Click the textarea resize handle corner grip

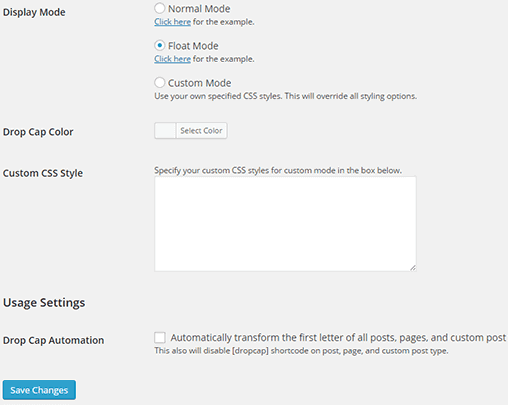pos(413,268)
